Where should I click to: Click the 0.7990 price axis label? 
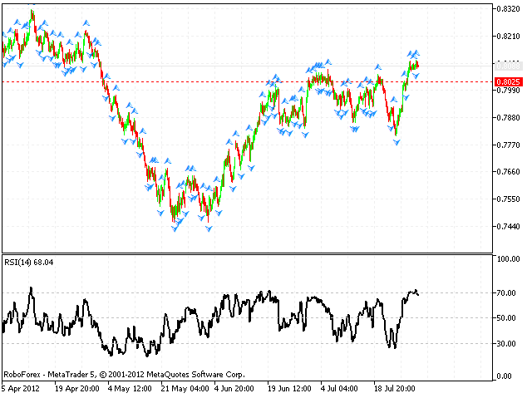click(x=508, y=91)
